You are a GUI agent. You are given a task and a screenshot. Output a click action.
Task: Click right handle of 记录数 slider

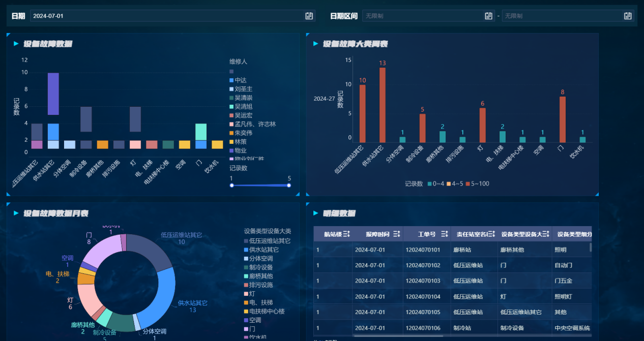click(x=289, y=185)
